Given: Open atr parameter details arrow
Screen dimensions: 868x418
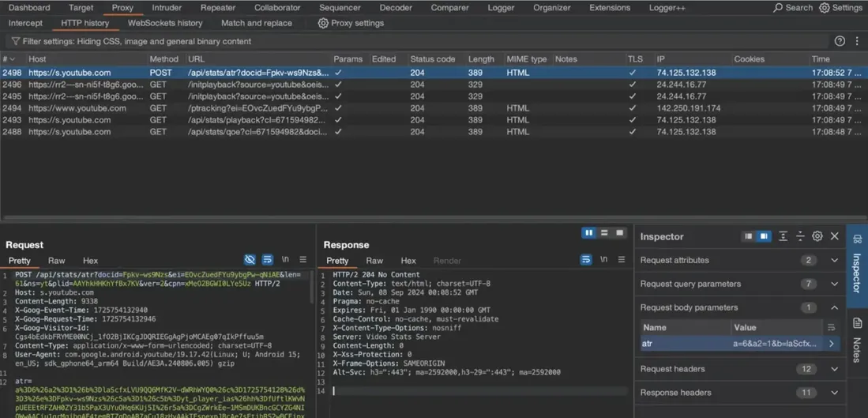Looking at the screenshot, I should coord(832,344).
